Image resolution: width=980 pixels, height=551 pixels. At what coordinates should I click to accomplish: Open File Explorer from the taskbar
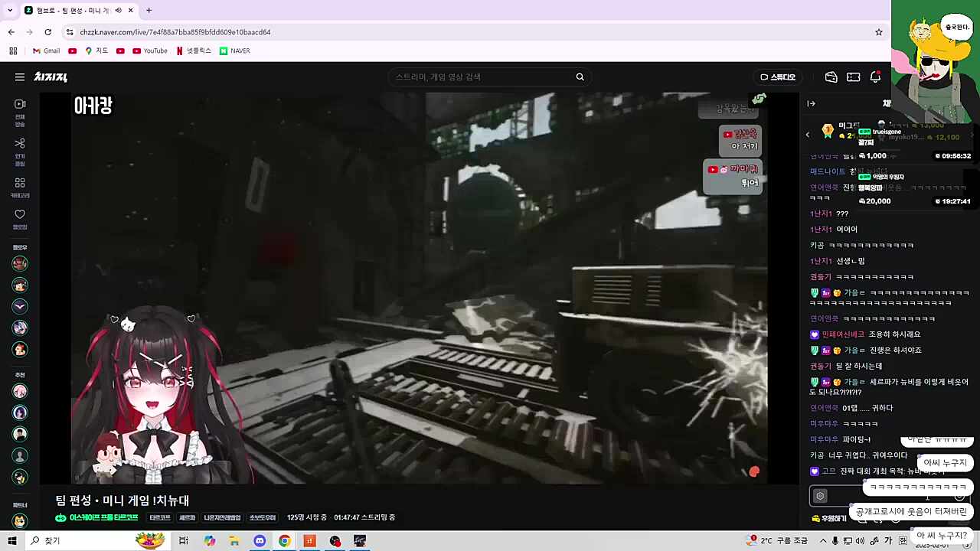(234, 541)
